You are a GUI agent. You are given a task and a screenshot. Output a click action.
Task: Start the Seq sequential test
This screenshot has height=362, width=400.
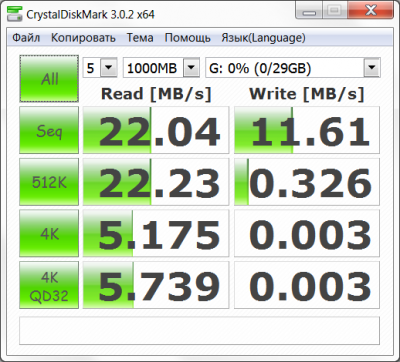(49, 130)
